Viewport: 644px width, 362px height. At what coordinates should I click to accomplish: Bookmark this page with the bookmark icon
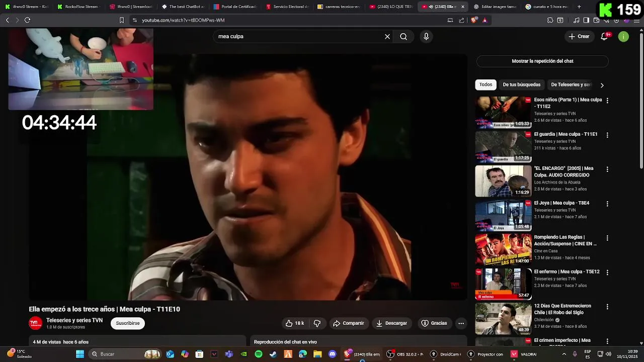pyautogui.click(x=121, y=20)
